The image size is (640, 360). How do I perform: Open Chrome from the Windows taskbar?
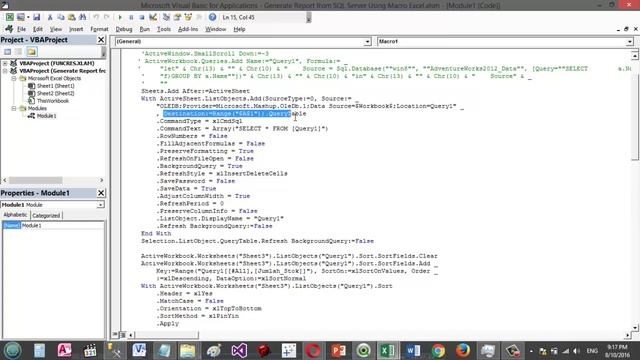438,351
